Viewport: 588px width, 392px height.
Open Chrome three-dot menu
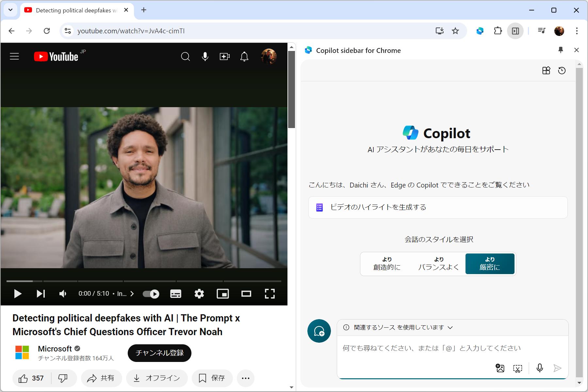pos(577,31)
